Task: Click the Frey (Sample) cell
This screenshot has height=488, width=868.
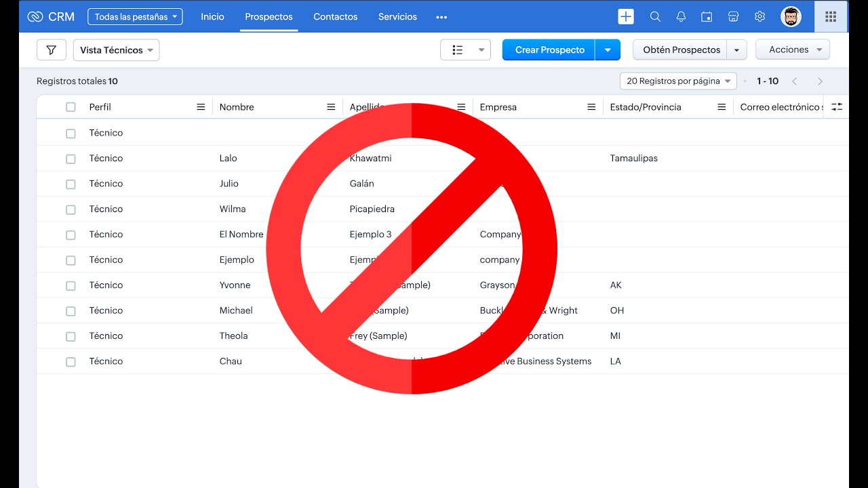Action: click(x=378, y=336)
